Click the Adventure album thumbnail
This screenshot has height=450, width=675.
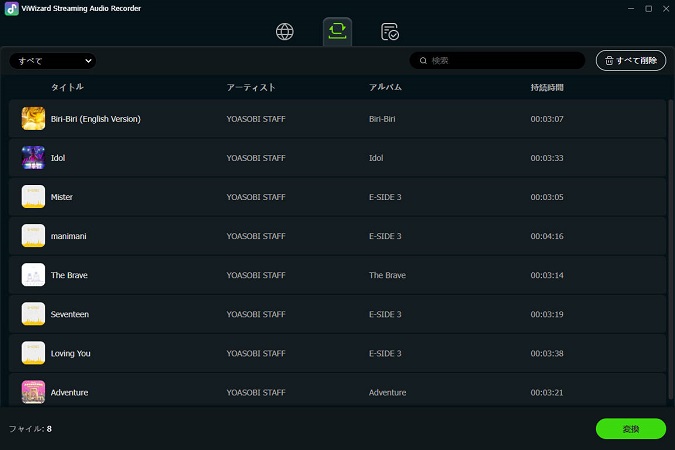pos(33,392)
